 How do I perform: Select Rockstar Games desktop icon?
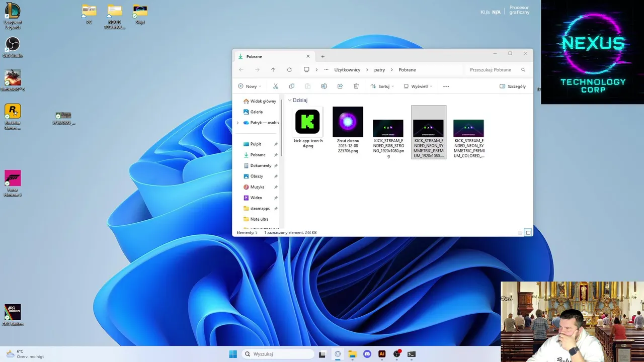tap(13, 117)
